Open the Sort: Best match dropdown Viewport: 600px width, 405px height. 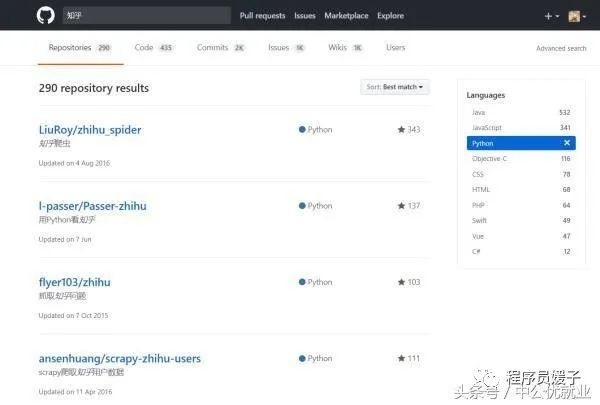click(395, 87)
